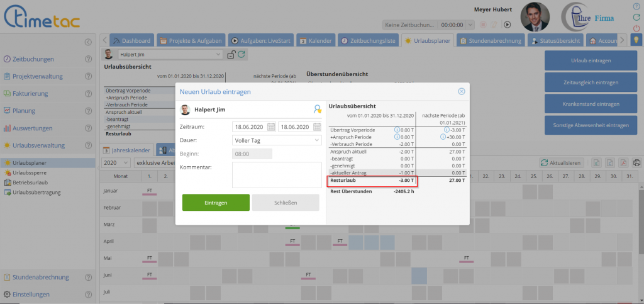644x304 pixels.
Task: Open the end date calendar picker
Action: click(317, 127)
